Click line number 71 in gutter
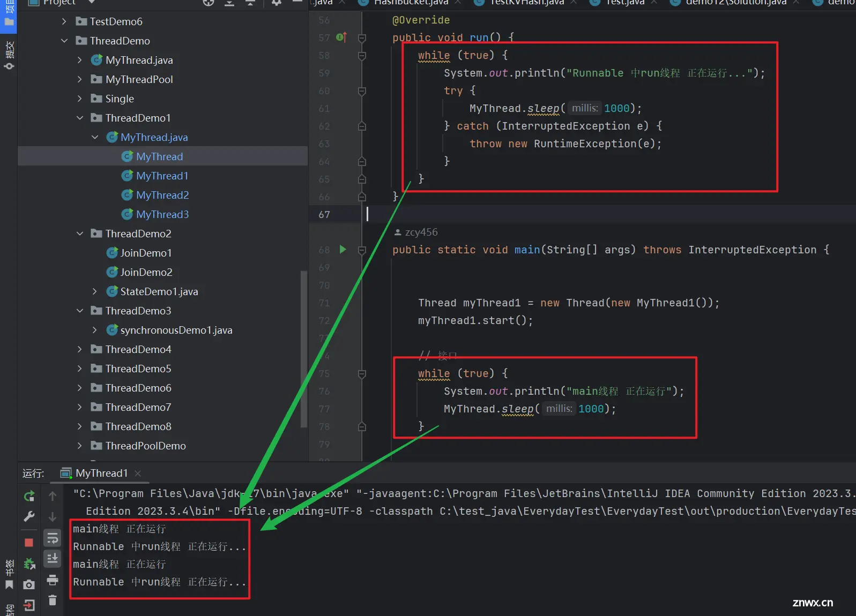The width and height of the screenshot is (856, 616). pyautogui.click(x=324, y=303)
